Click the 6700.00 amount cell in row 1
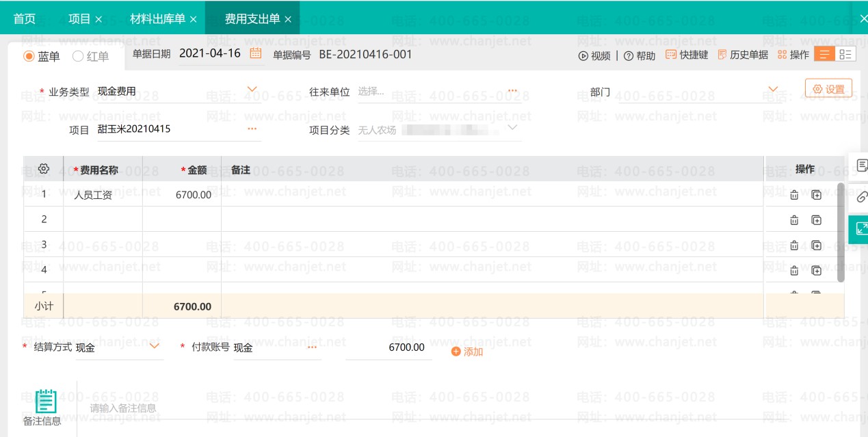Viewport: 868px width, 437px height. pos(182,195)
